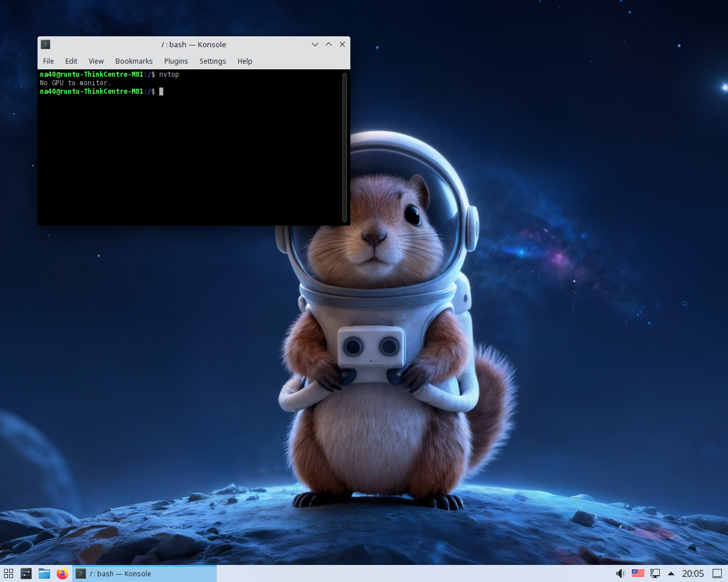Open the Edit menu in Konsole

coord(71,61)
